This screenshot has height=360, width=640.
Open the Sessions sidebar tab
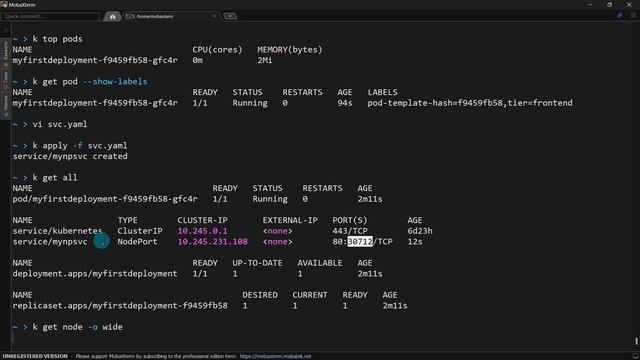(x=6, y=53)
